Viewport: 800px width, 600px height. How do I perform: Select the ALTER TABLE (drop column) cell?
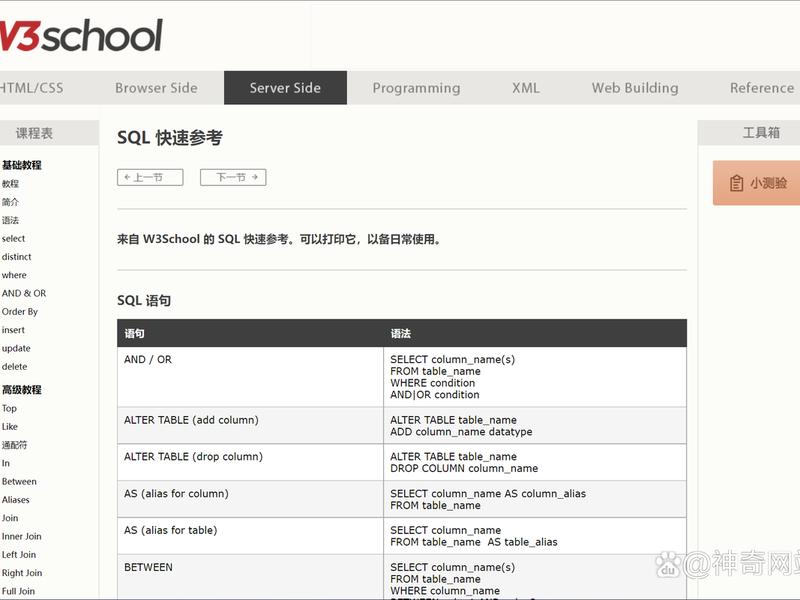pos(250,462)
